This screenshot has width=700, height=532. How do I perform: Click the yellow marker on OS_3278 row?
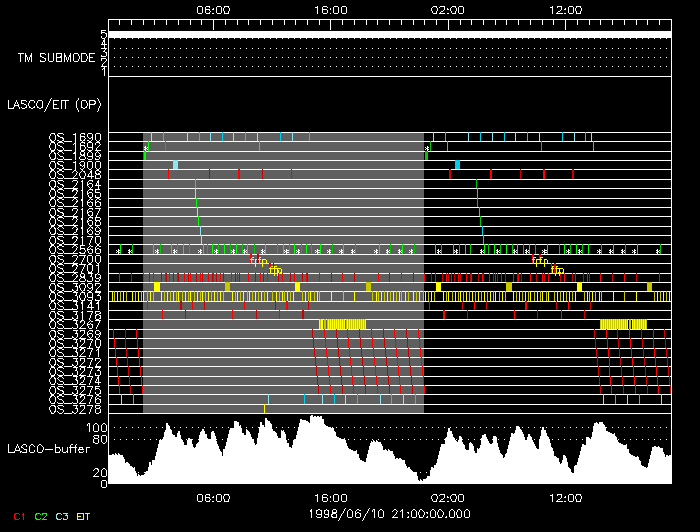[264, 408]
